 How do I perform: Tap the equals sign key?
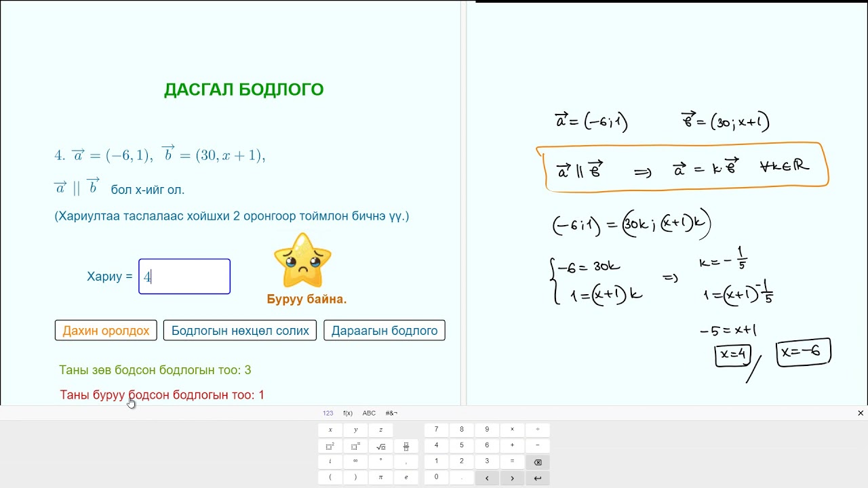(512, 462)
